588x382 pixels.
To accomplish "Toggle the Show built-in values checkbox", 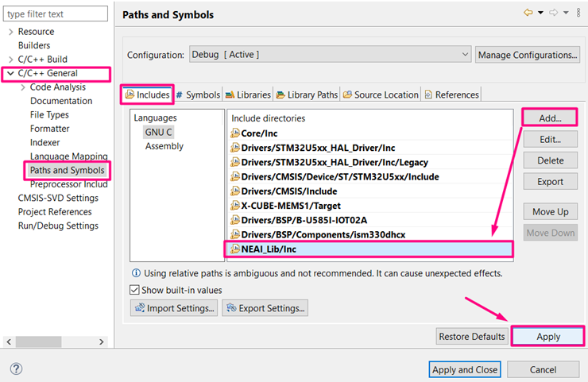I will coord(134,290).
